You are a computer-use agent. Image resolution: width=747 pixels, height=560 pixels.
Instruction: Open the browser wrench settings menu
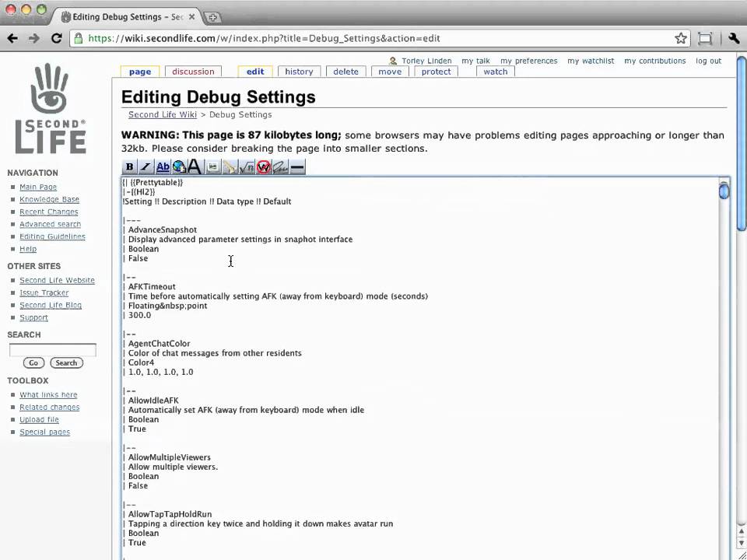pos(734,38)
